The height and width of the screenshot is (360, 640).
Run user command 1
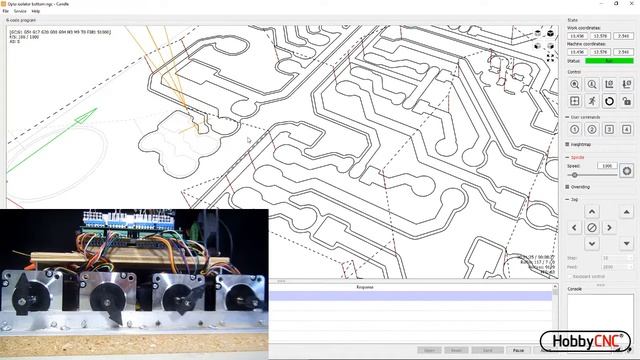(575, 129)
